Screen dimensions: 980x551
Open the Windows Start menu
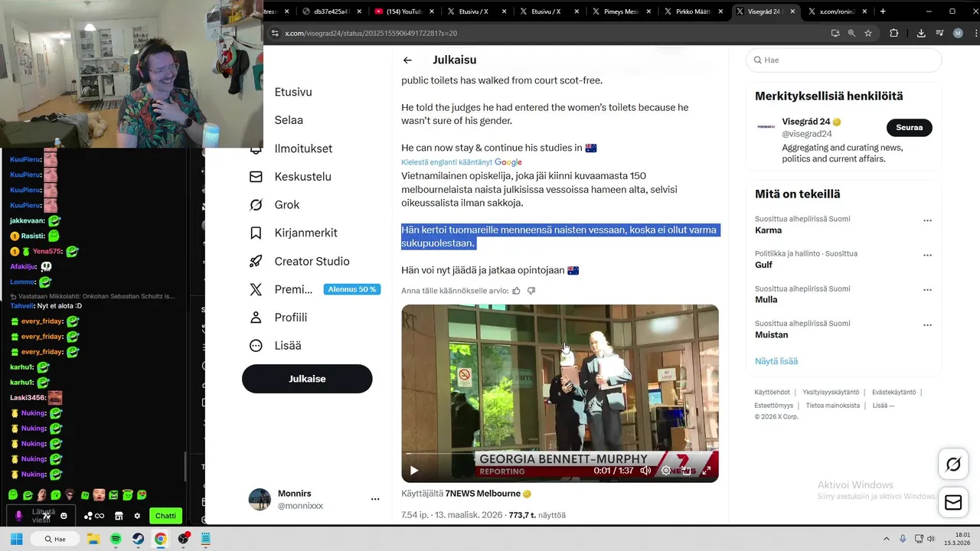[x=16, y=539]
